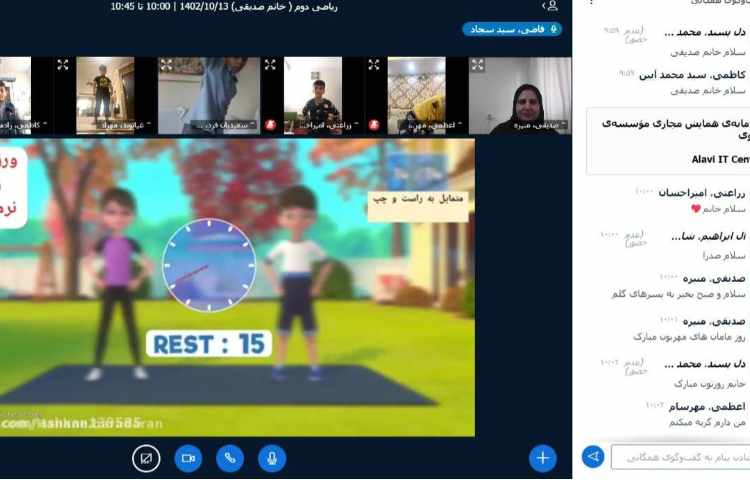Screen dimensions: 750x480
Task: Click the meeting title ریاضی دوم header text
Action: click(224, 7)
